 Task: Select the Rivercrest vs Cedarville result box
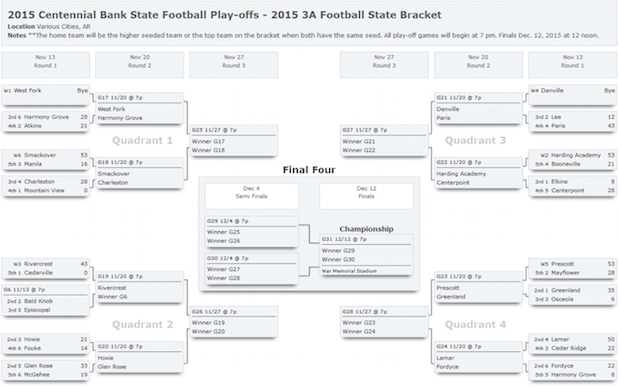tap(45, 268)
